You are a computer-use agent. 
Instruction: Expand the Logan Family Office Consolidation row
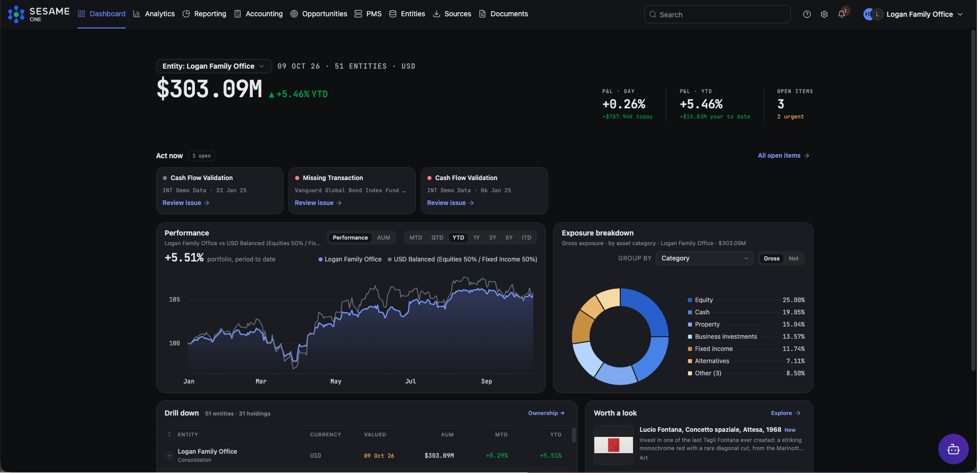coord(169,456)
